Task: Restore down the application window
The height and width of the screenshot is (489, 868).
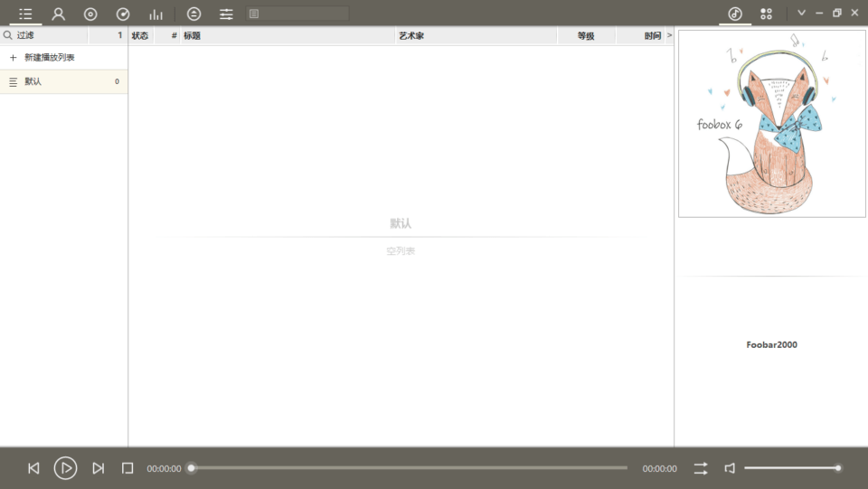Action: [837, 13]
